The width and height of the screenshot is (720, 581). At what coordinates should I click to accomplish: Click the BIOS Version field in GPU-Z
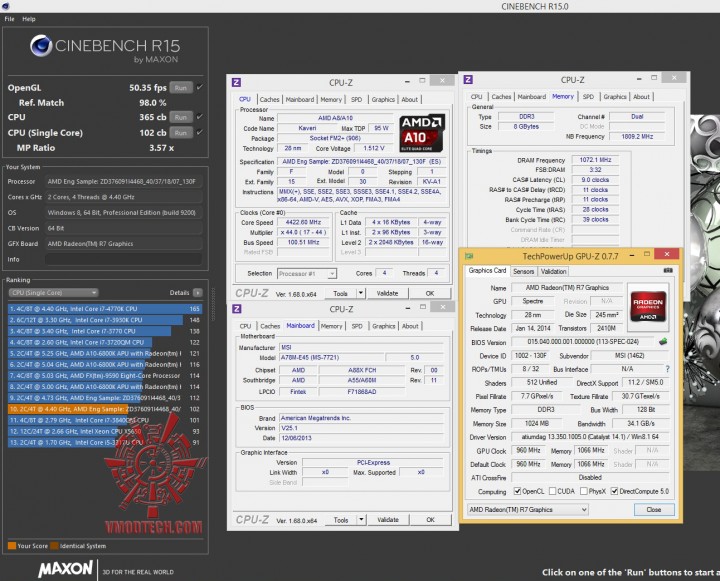tap(583, 342)
